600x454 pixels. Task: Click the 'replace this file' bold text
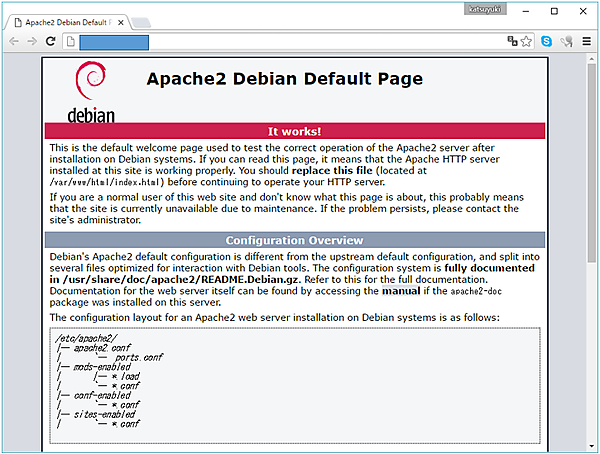point(332,170)
